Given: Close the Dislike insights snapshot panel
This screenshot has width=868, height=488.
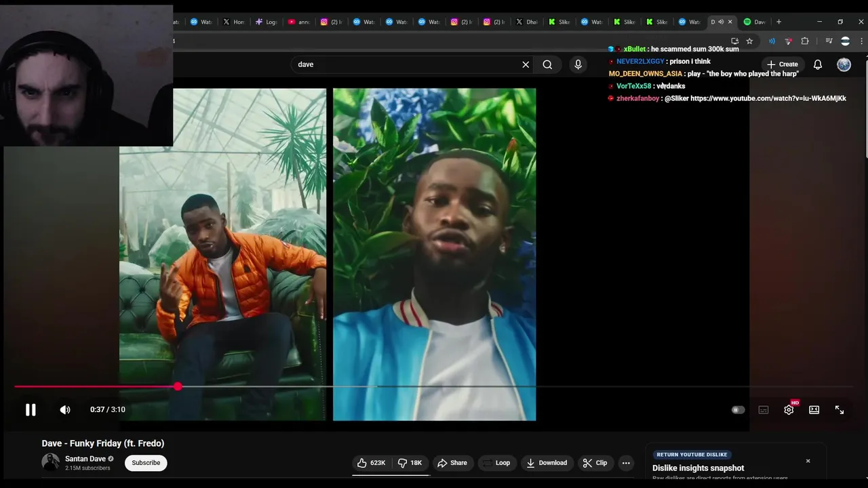Looking at the screenshot, I should click(x=808, y=461).
